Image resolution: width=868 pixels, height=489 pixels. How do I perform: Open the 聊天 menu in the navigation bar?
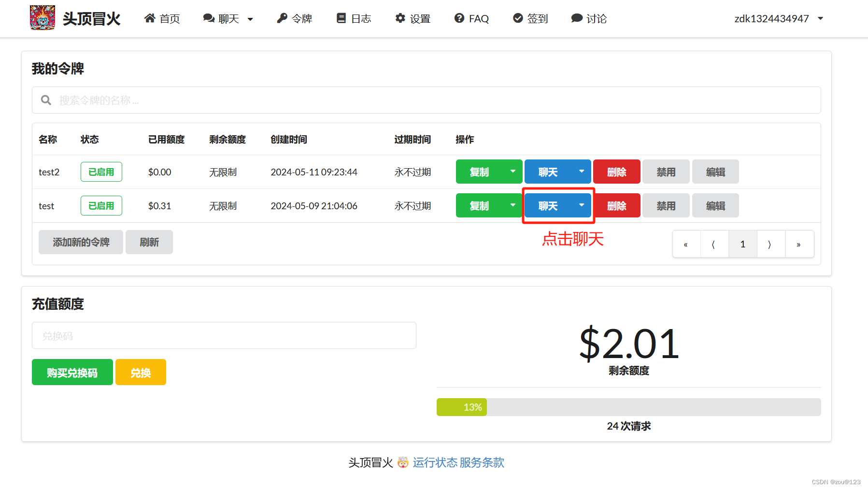(228, 18)
